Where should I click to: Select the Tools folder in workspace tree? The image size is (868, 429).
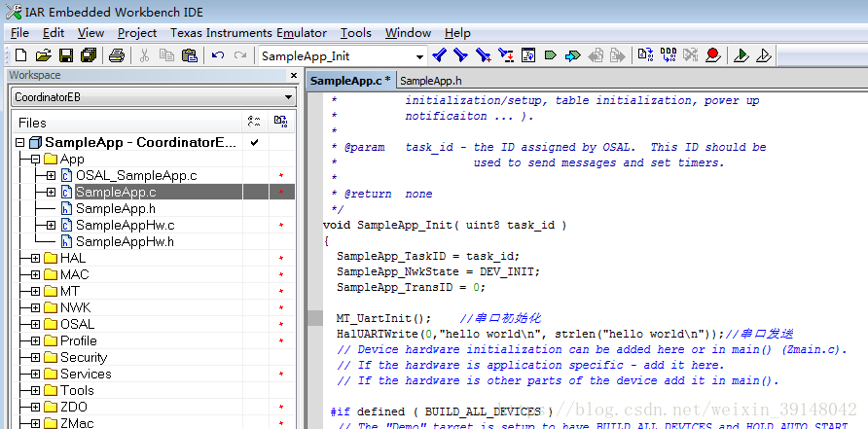click(x=77, y=391)
